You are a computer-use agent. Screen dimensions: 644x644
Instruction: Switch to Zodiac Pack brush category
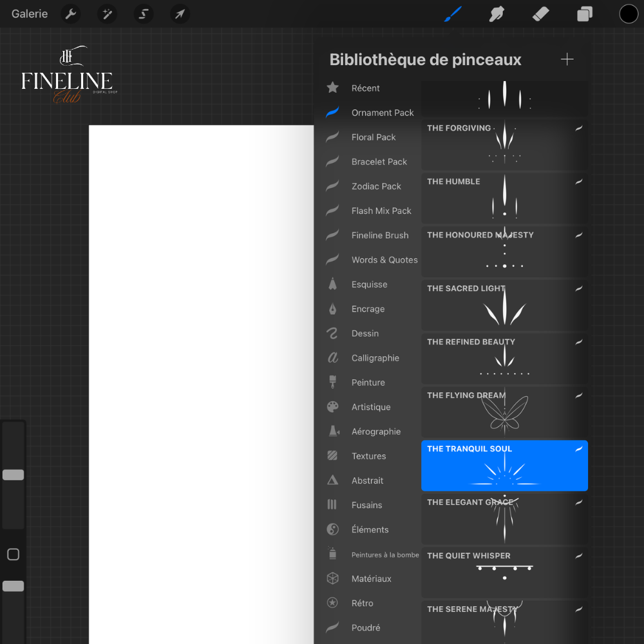[x=376, y=186]
